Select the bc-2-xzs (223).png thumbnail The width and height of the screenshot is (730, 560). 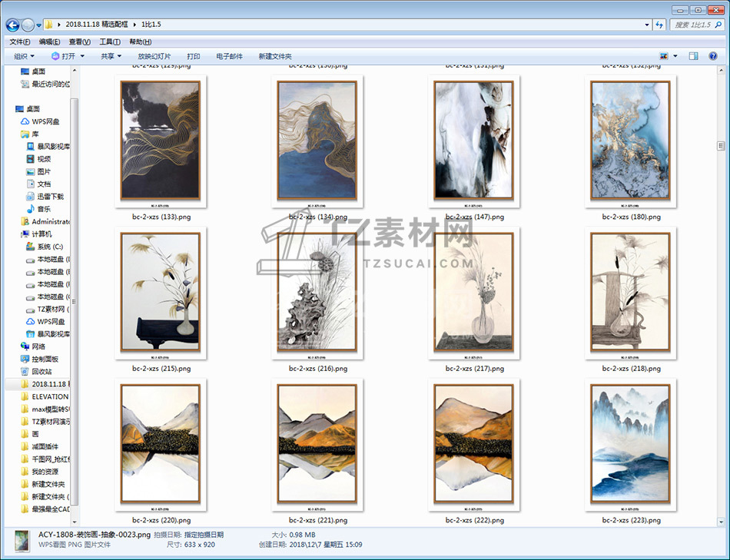pyautogui.click(x=631, y=444)
